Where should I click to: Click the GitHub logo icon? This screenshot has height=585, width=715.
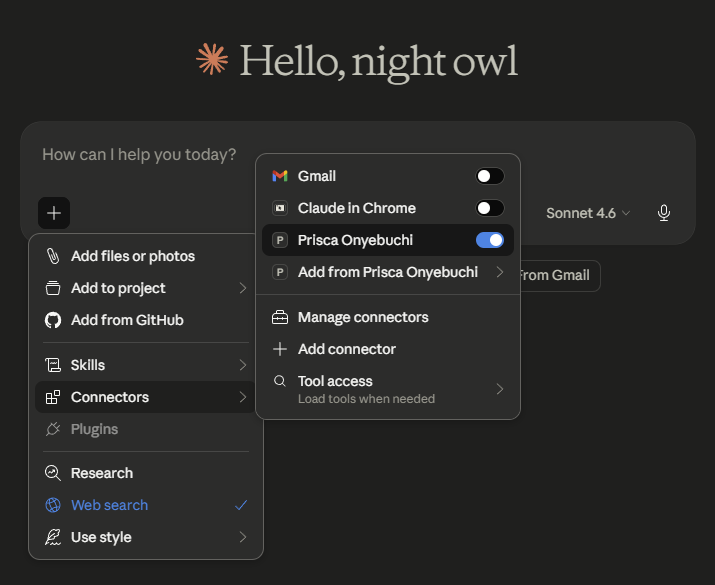coord(53,320)
